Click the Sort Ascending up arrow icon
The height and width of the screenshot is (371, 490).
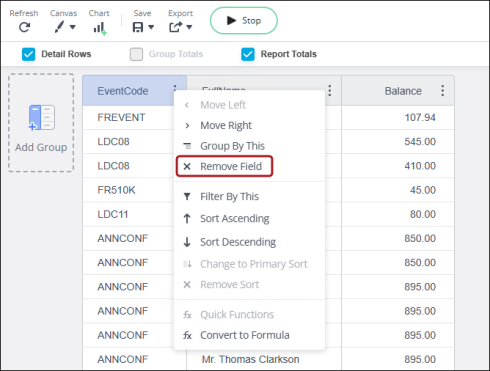(187, 219)
